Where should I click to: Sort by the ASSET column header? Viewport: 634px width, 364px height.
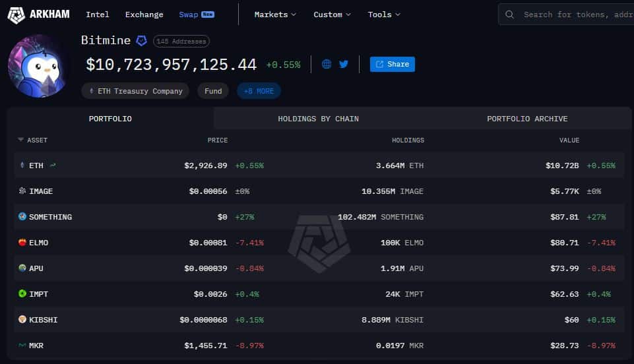(37, 140)
